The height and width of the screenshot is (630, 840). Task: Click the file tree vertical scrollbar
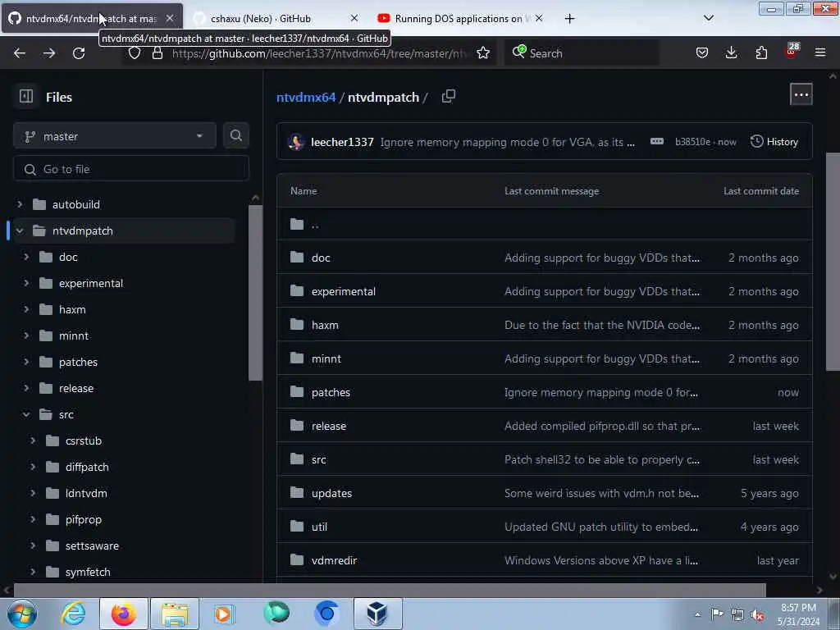coord(256,293)
